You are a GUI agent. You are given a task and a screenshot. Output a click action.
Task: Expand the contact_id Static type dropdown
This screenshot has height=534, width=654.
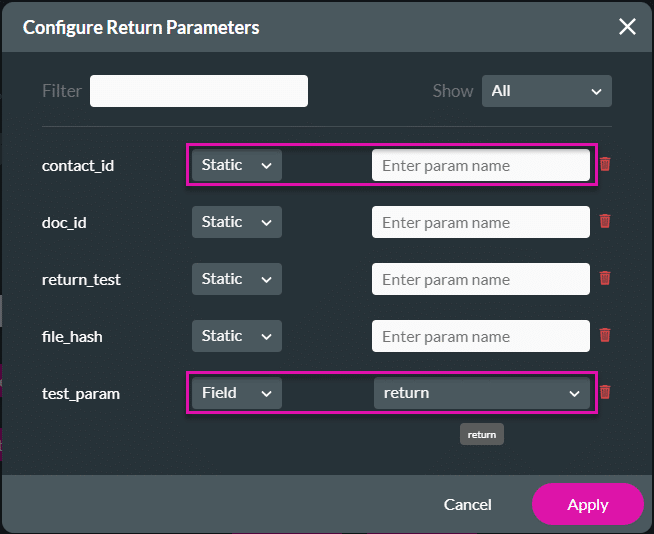pyautogui.click(x=236, y=165)
